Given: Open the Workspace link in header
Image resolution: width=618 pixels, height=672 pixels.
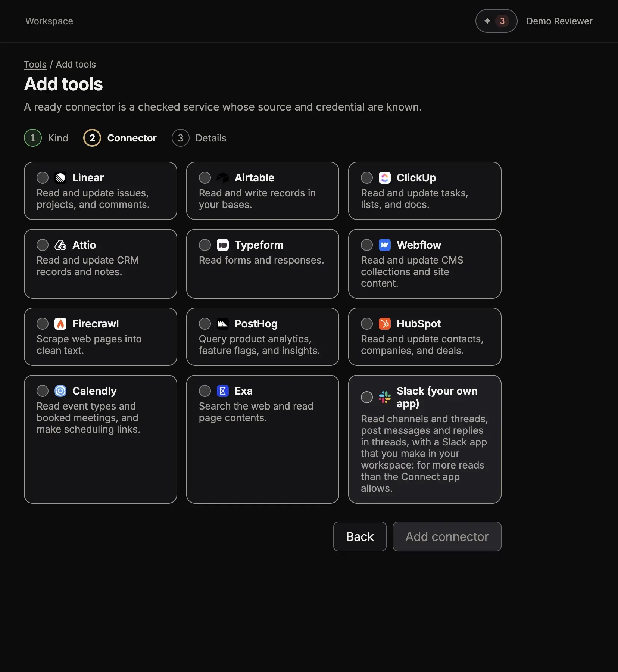Looking at the screenshot, I should (49, 21).
